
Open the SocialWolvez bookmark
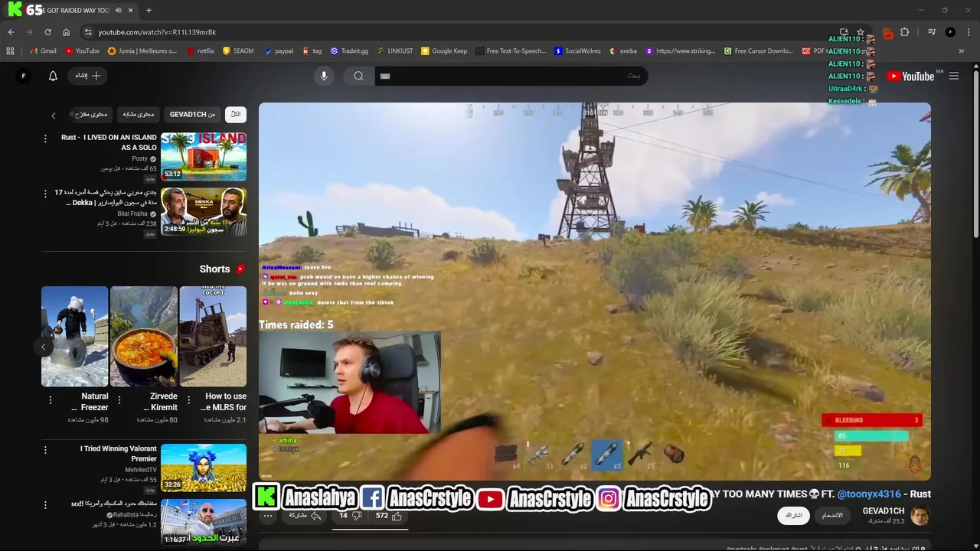pyautogui.click(x=577, y=51)
